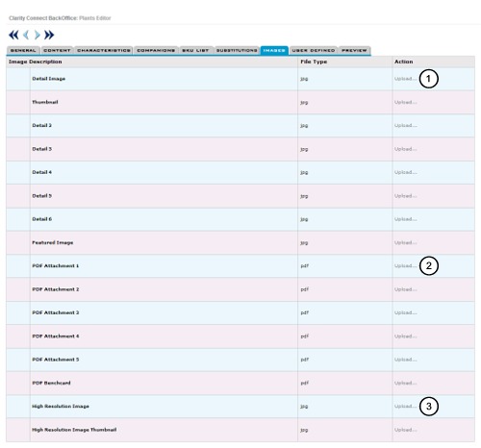This screenshot has height=448, width=481.
Task: Upload a Featured Image file
Action: (406, 242)
